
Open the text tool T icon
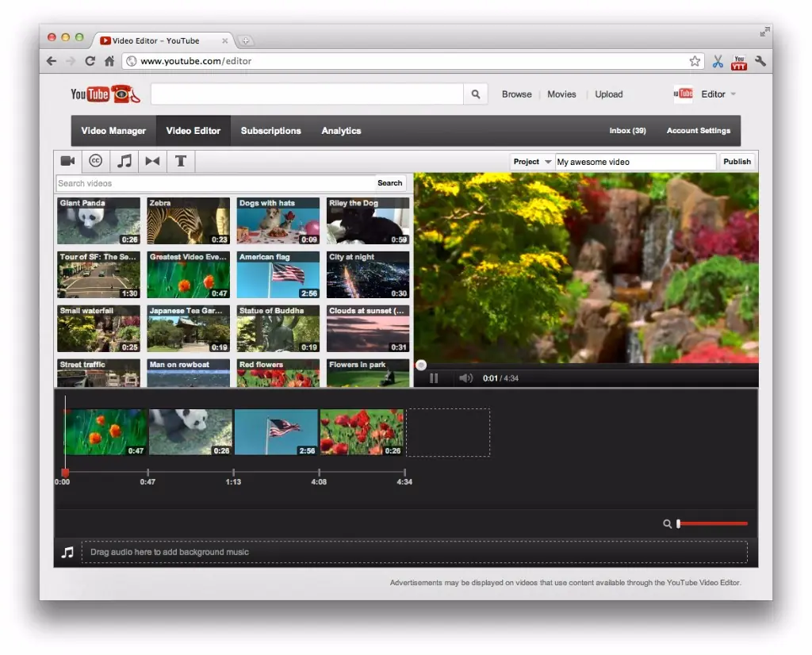[181, 161]
